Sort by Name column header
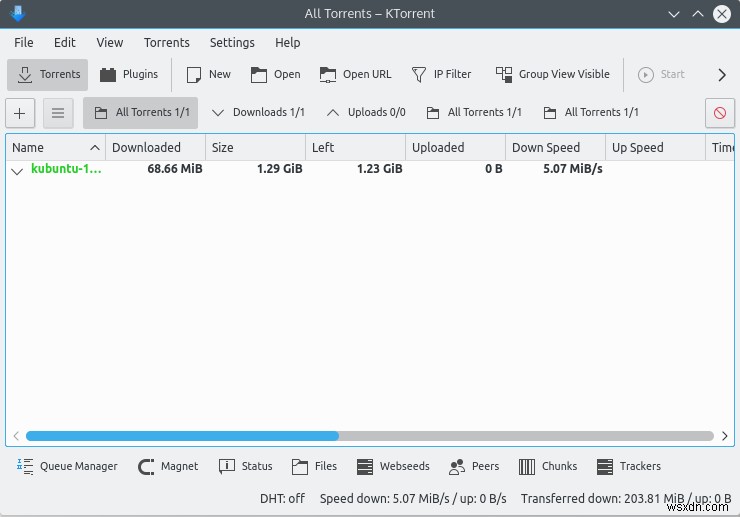Screen dimensions: 740x517 [55, 148]
